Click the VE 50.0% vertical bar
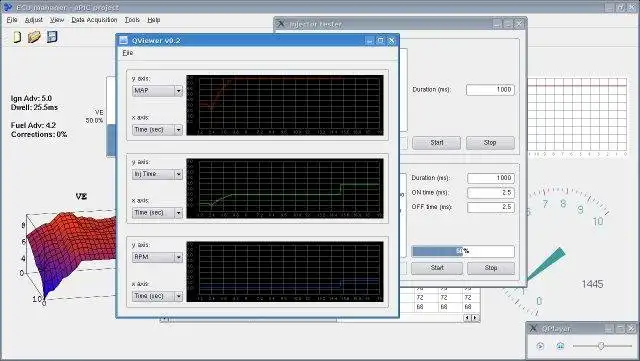This screenshot has height=361, width=640. [x=111, y=116]
